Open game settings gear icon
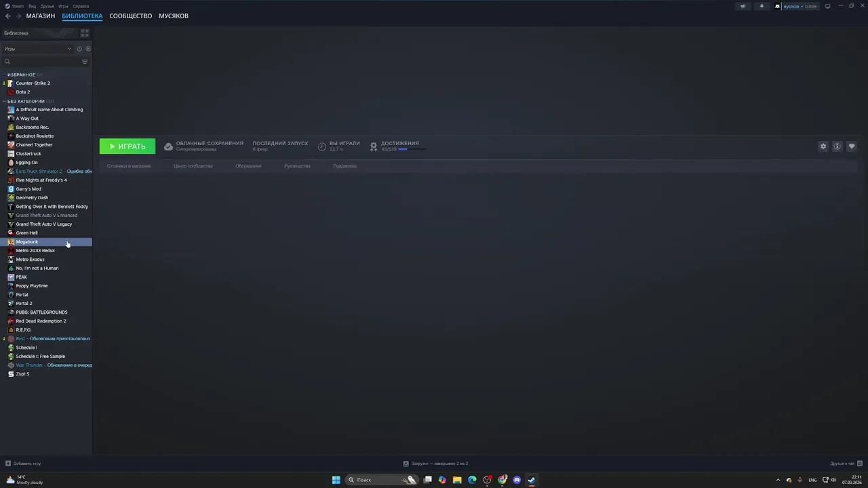Viewport: 868px width, 488px height. tap(823, 146)
